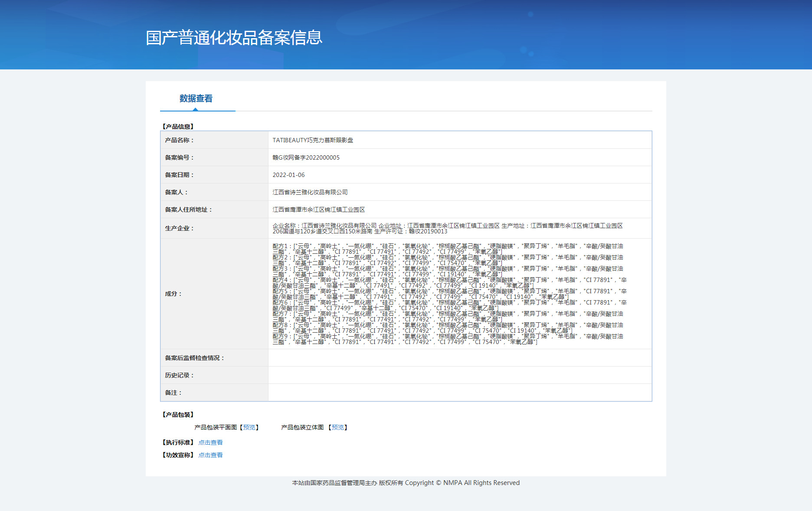Click the 产品名称 row label
This screenshot has width=812, height=511.
click(x=180, y=140)
